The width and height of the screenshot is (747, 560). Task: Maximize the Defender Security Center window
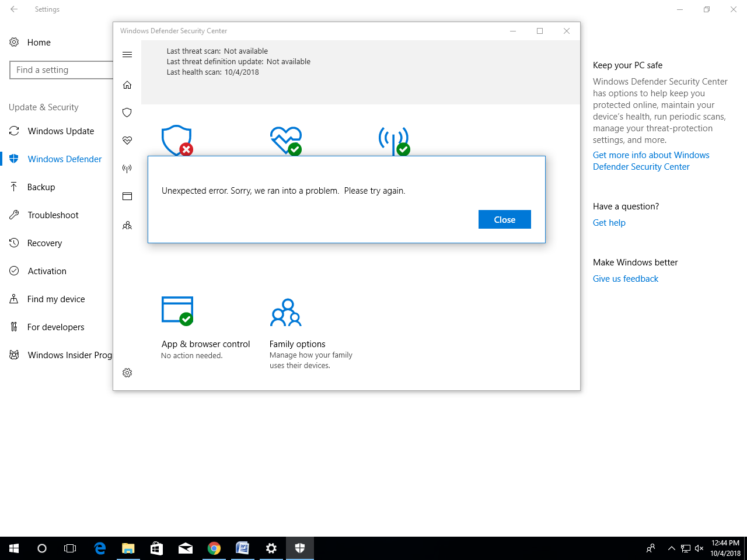click(x=540, y=31)
